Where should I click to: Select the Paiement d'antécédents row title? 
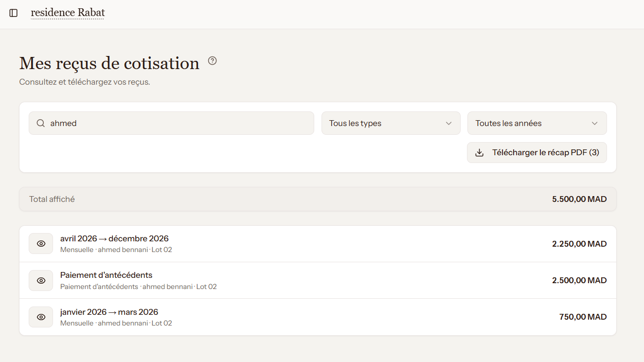click(106, 275)
